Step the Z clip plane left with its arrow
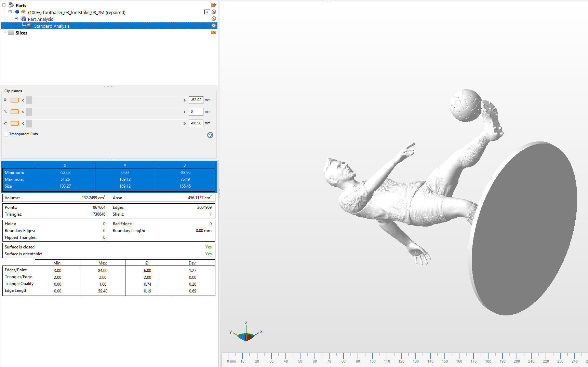Image resolution: width=588 pixels, height=367 pixels. [x=23, y=123]
